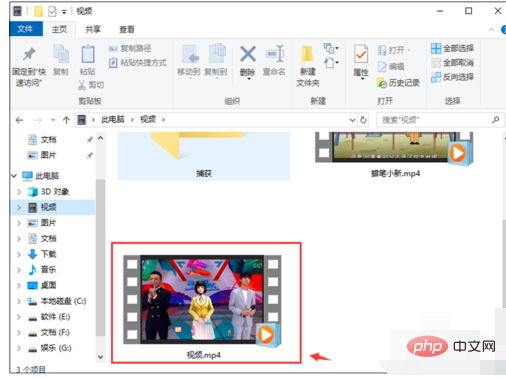Switch to the Share (共享) tab
The height and width of the screenshot is (379, 506).
pos(93,29)
